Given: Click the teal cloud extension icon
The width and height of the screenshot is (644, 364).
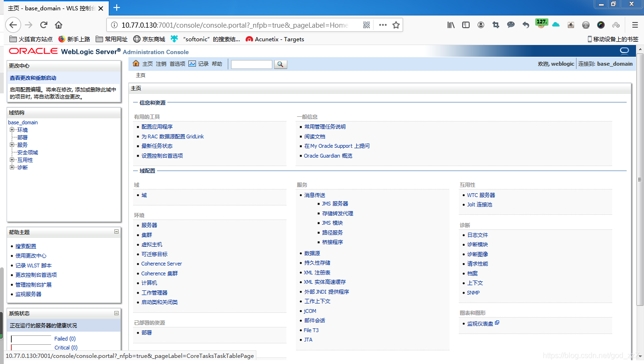Looking at the screenshot, I should [556, 25].
